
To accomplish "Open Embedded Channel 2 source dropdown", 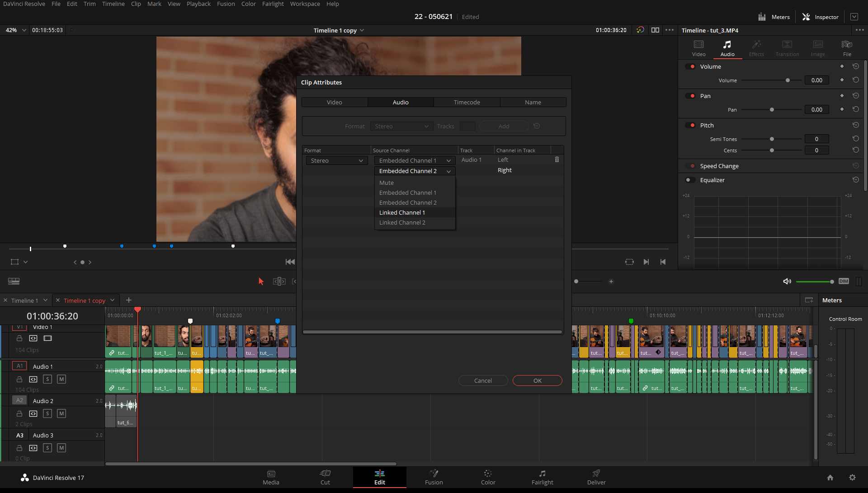I will (x=415, y=171).
